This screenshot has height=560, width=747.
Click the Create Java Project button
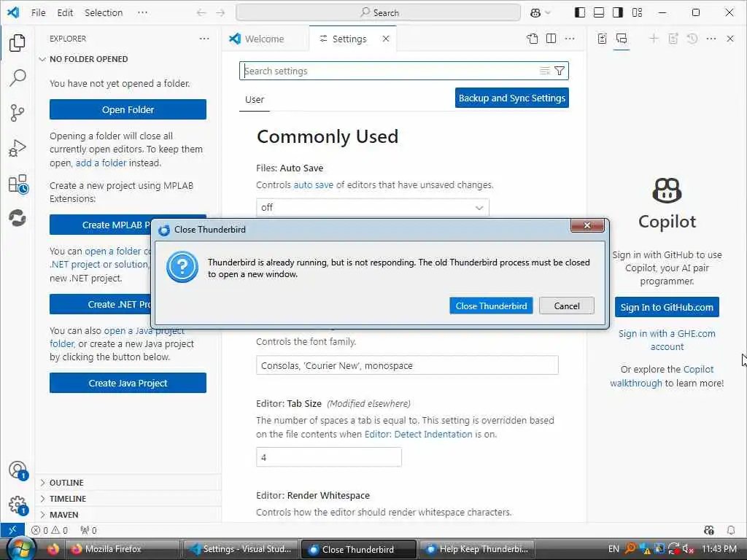tap(128, 383)
